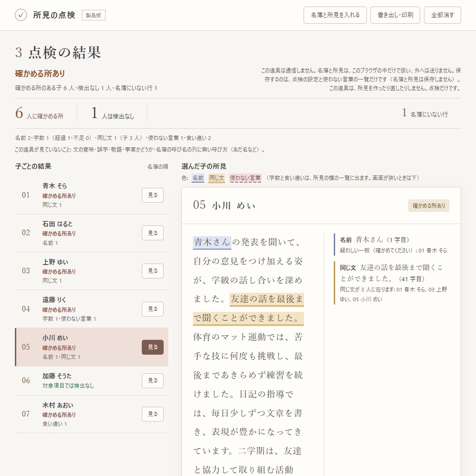View results for 木村 あおい
Image resolution: width=476 pixels, height=476 pixels.
tap(152, 414)
